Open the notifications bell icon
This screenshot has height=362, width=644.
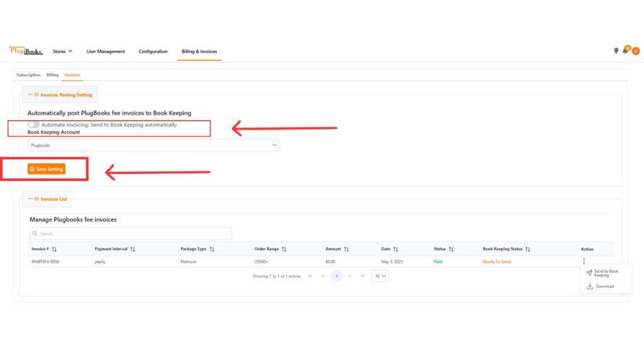[625, 51]
